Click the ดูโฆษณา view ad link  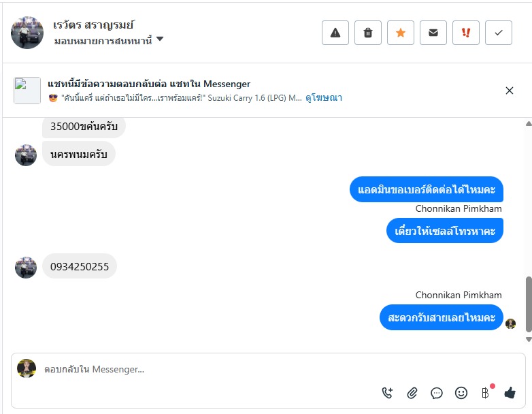(x=324, y=98)
